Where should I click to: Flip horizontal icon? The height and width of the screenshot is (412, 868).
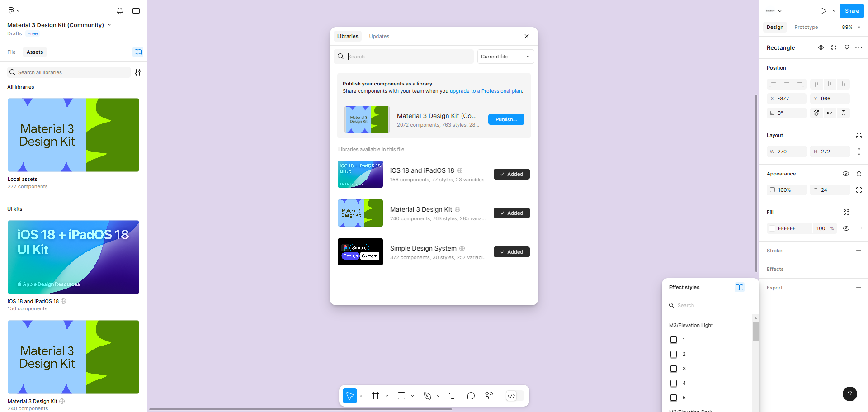(x=830, y=113)
